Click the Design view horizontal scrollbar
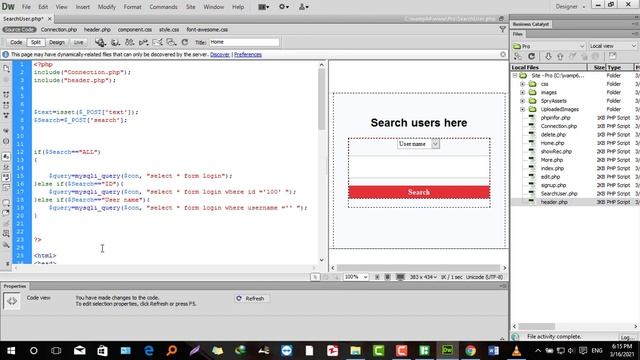 tap(418, 268)
